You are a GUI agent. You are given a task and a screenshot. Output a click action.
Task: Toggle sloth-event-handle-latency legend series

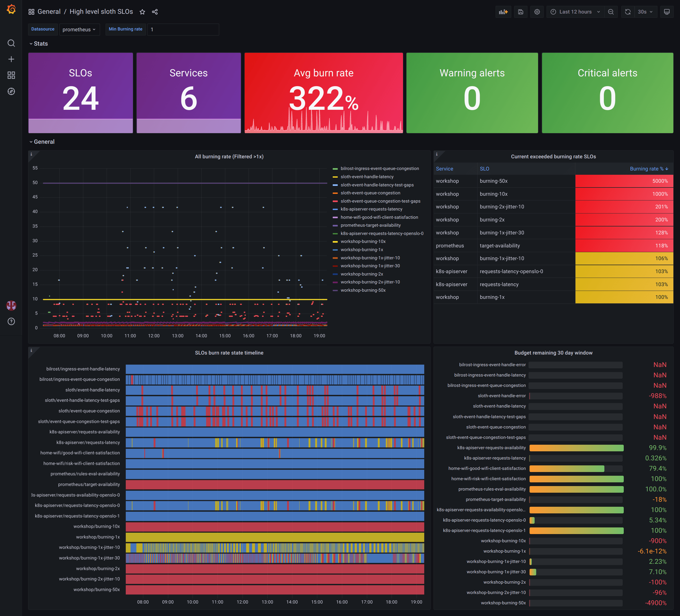pyautogui.click(x=367, y=177)
